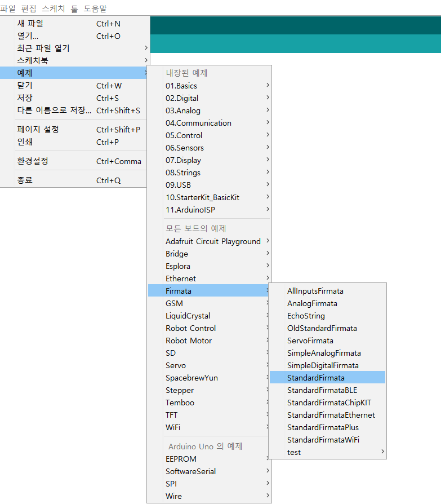Screen dimensions: 441x504
Task: Expand the 02.Digital examples submenu
Action: (x=209, y=98)
